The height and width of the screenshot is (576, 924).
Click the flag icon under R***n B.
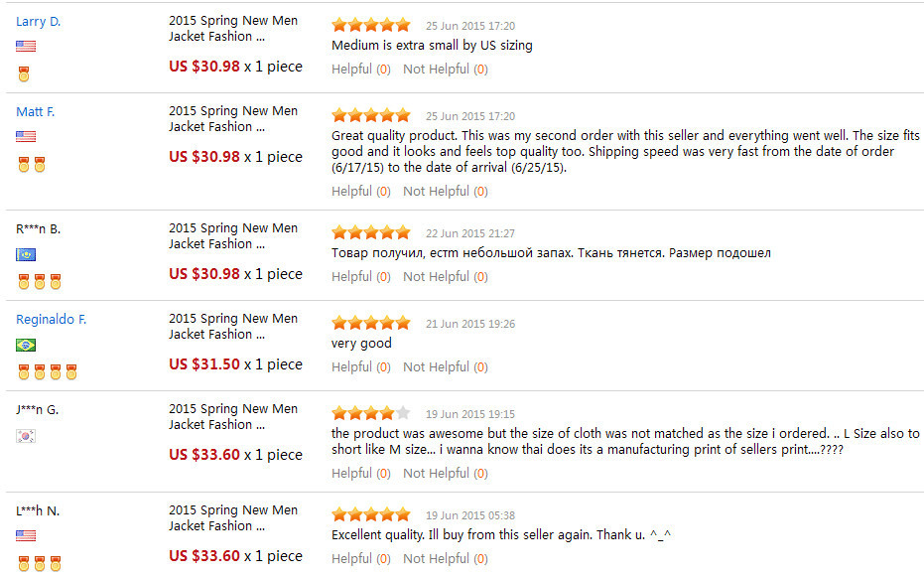[26, 254]
